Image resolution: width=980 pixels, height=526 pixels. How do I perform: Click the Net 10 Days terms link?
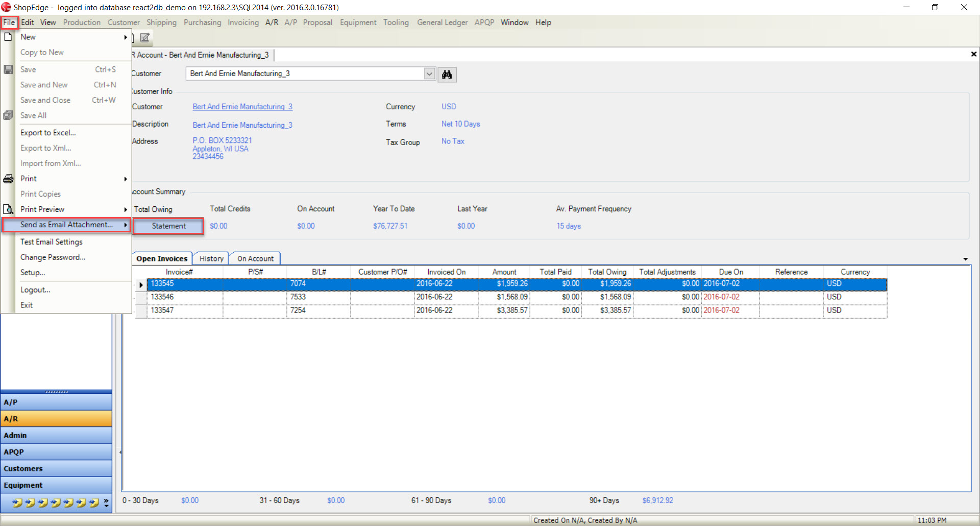461,124
